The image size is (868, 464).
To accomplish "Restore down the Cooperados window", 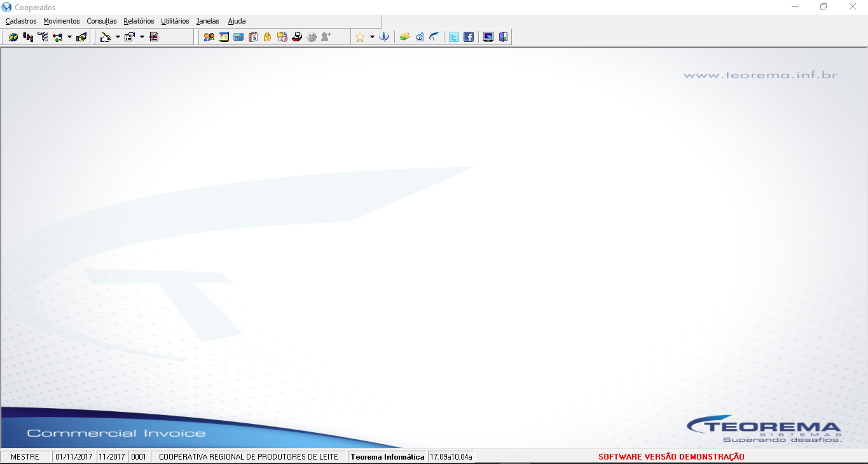I will 823,7.
